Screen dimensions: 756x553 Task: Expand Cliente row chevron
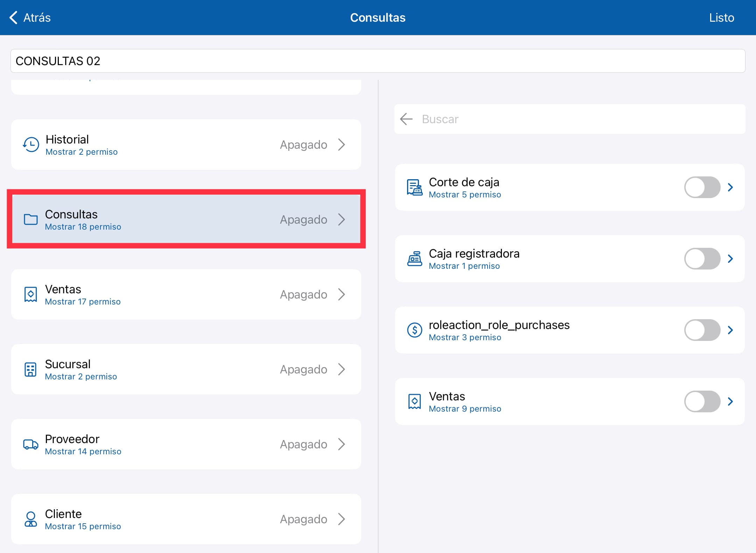click(x=342, y=519)
